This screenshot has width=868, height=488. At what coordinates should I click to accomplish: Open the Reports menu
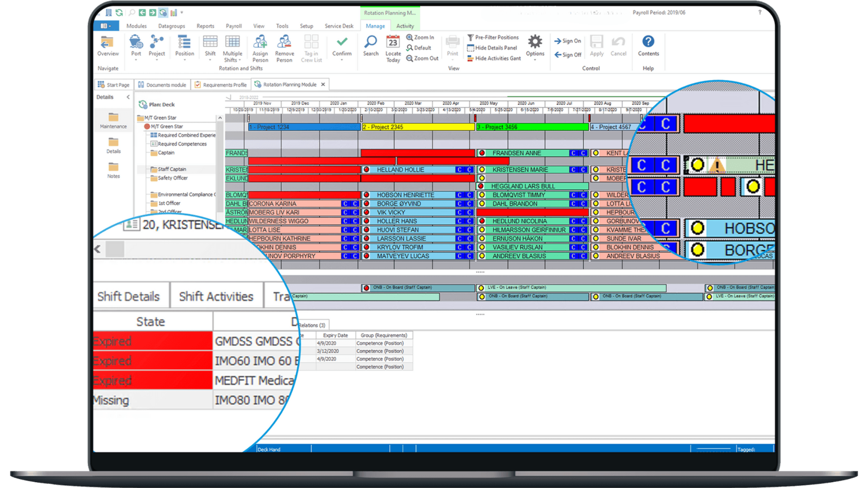point(205,26)
